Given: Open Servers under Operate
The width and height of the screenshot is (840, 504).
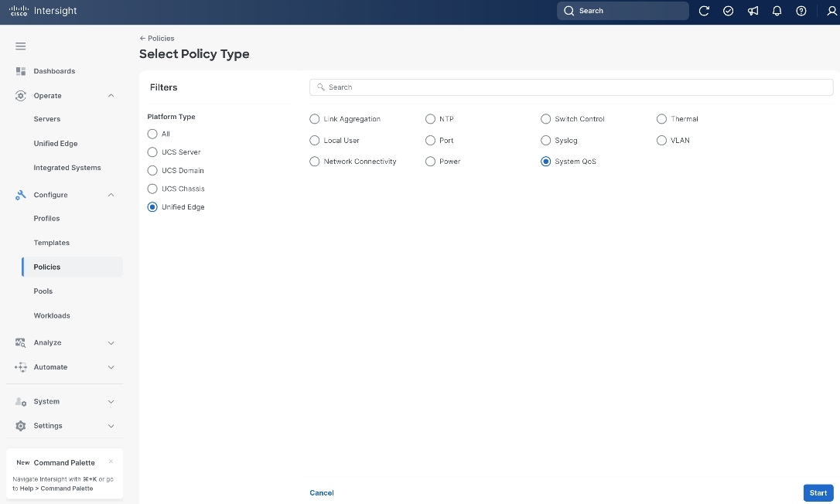Looking at the screenshot, I should [x=47, y=119].
